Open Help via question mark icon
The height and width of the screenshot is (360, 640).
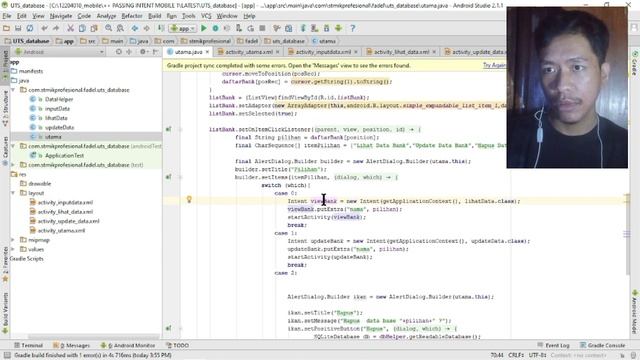point(353,28)
